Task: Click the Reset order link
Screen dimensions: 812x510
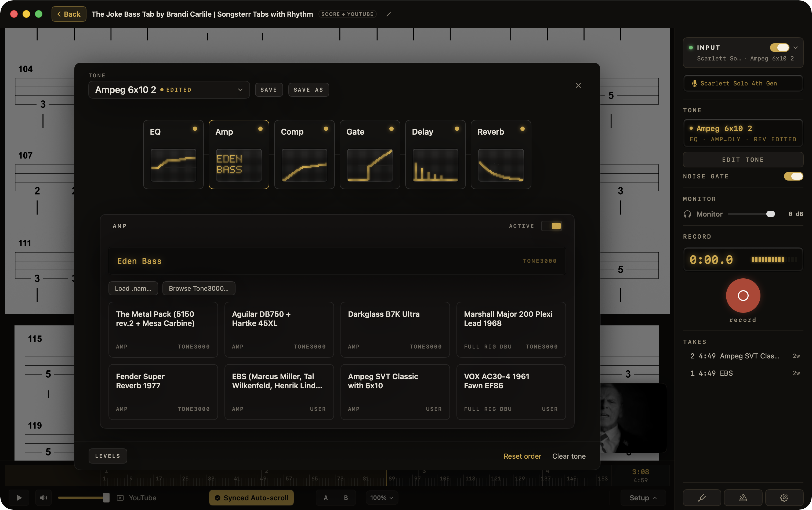Action: click(522, 456)
